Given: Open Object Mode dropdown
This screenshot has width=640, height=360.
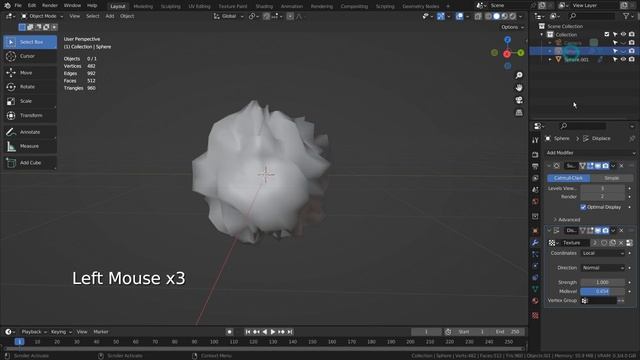Looking at the screenshot, I should point(42,16).
